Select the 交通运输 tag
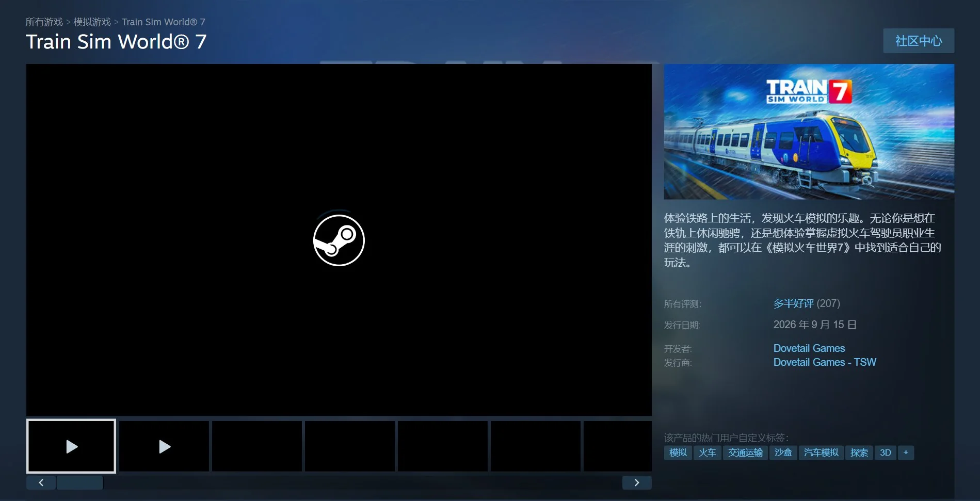 pos(745,452)
